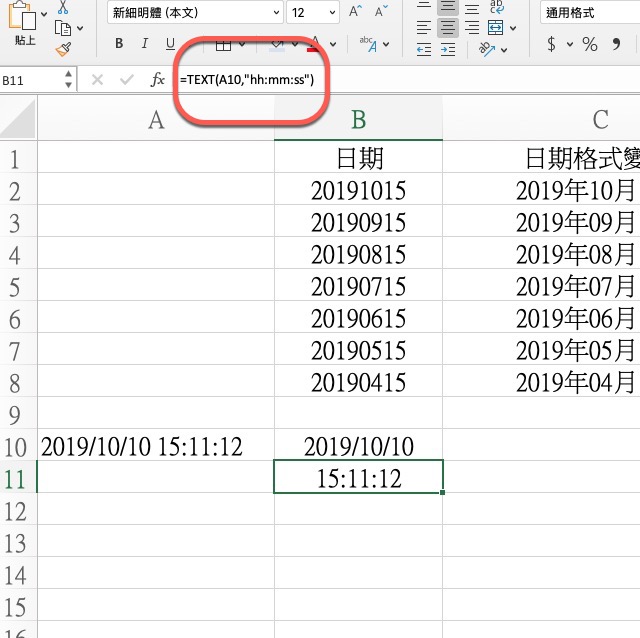
Task: Click the phonetic guide abcA icon
Action: [368, 44]
